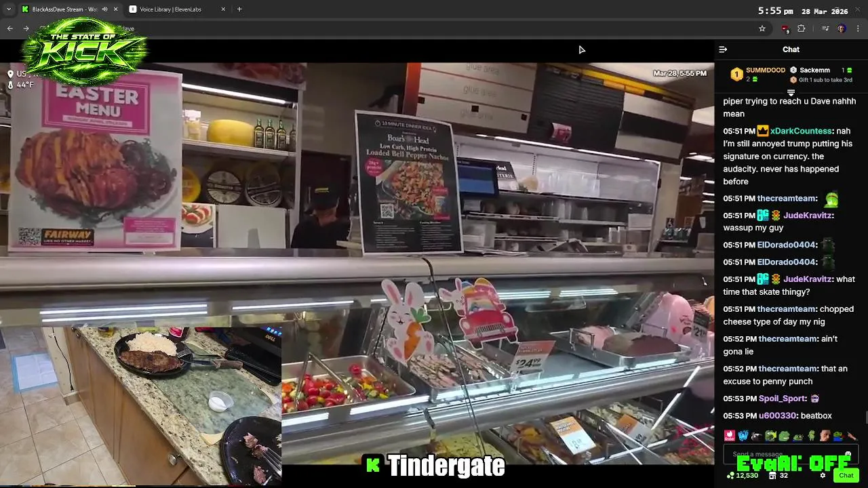
Task: Insert the Tinder emote from quick emotes
Action: tap(730, 436)
